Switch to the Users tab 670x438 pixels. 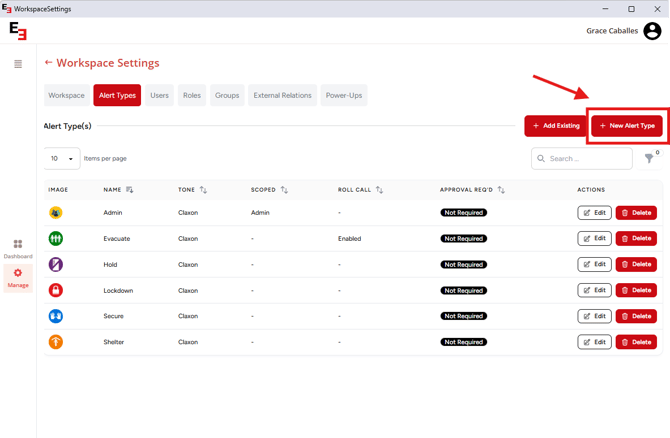pos(159,96)
